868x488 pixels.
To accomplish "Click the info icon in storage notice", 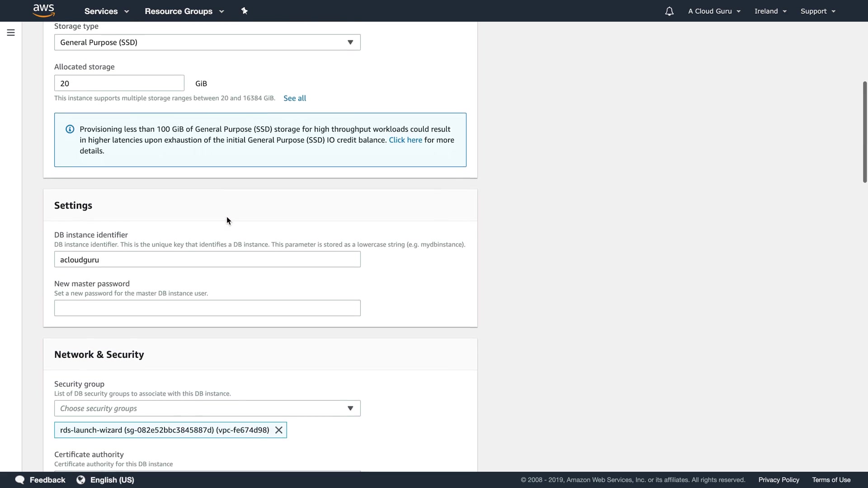I will (70, 129).
